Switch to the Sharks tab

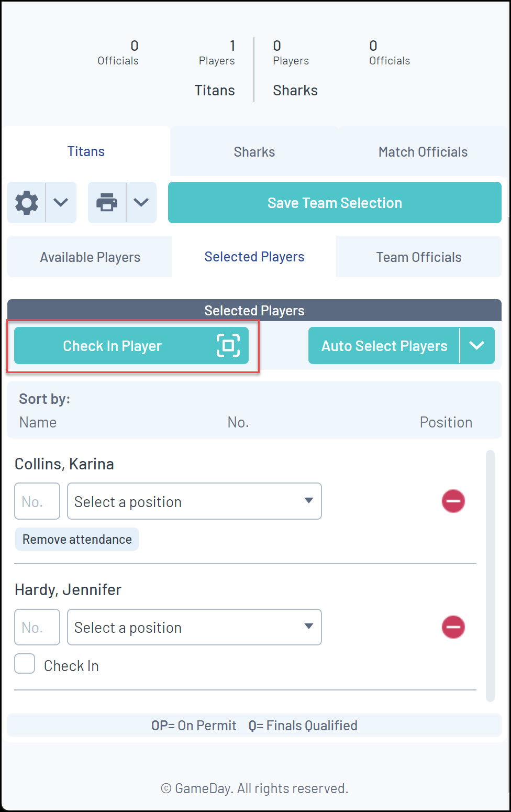pos(254,152)
